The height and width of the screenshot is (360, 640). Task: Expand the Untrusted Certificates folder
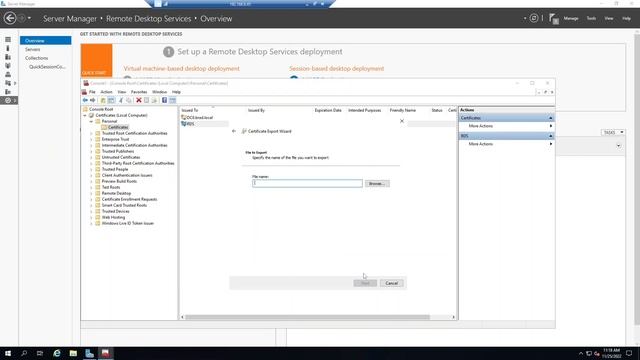click(91, 157)
